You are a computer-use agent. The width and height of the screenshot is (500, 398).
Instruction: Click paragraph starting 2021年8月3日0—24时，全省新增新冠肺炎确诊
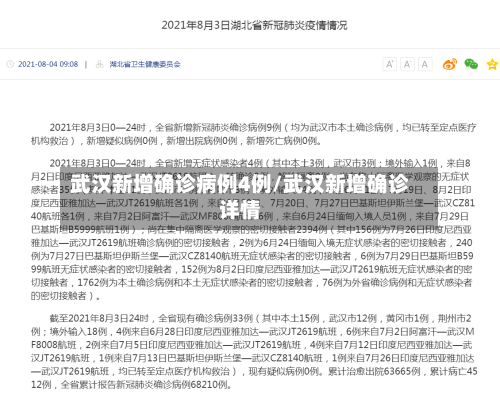[253, 134]
